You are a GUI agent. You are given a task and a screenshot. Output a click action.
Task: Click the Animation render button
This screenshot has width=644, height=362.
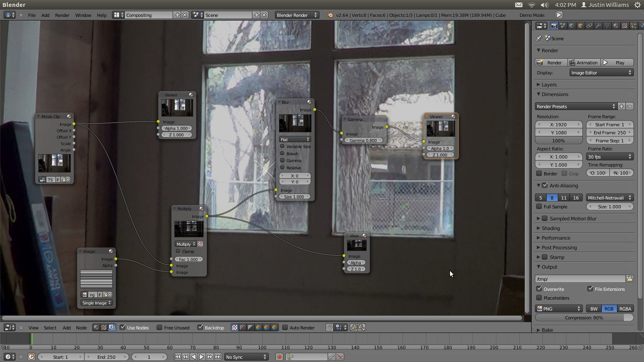tap(584, 62)
